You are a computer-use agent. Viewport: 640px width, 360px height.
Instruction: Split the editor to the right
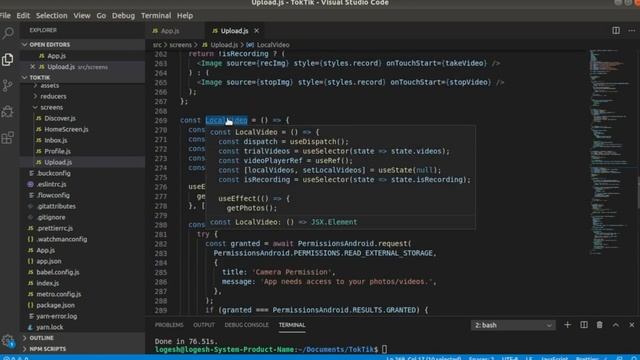[616, 31]
